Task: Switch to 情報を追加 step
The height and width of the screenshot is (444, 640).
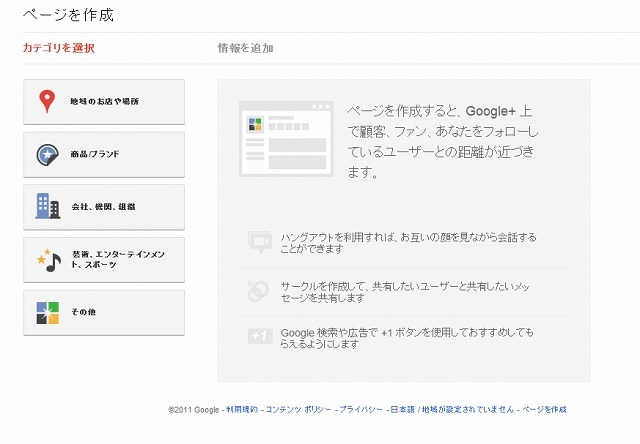Action: coord(245,48)
